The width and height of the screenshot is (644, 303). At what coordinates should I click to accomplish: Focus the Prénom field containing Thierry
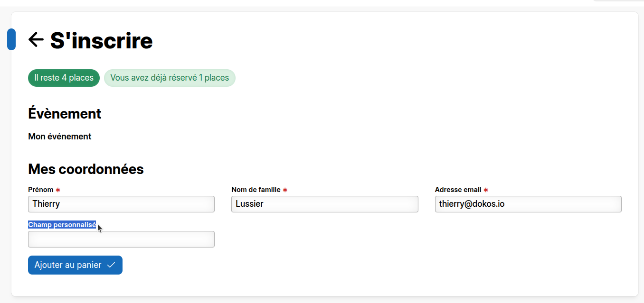121,204
